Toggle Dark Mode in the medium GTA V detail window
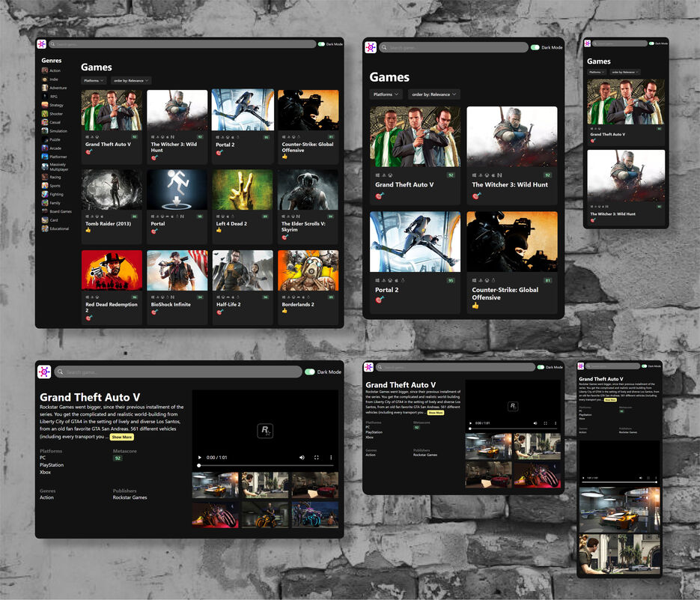This screenshot has width=700, height=600. coord(541,367)
